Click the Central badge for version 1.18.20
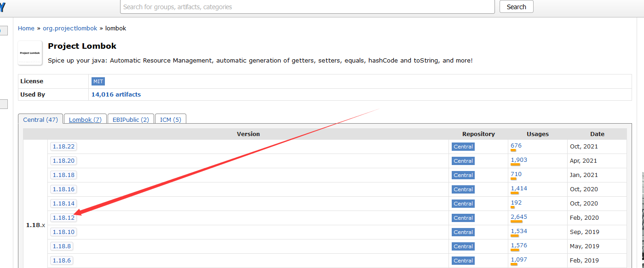 point(463,161)
